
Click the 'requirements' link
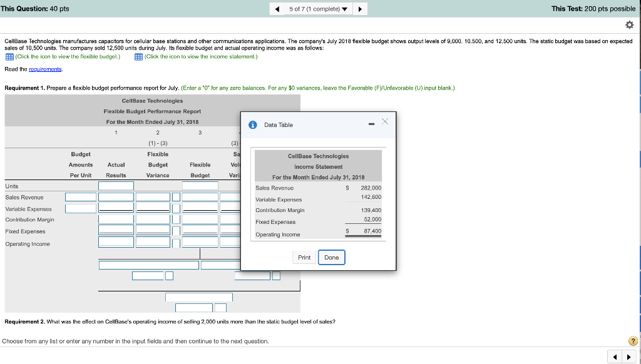[45, 69]
